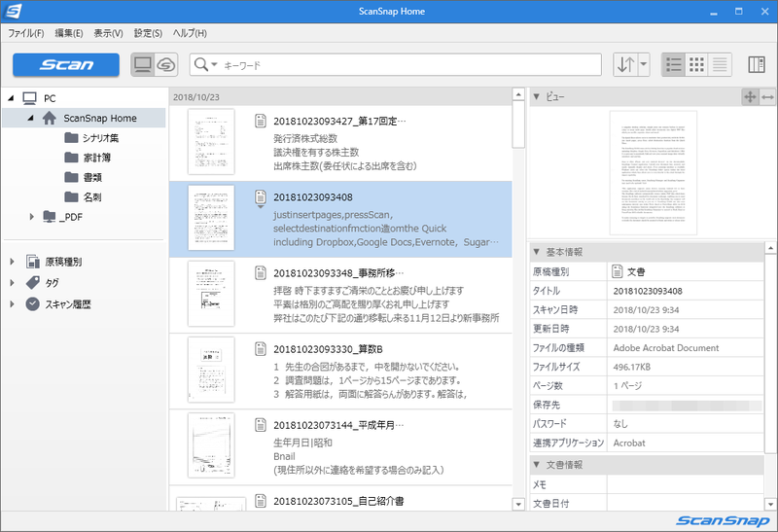Switch to ScanSnap Cloud view icon
Image resolution: width=778 pixels, height=532 pixels.
[166, 64]
